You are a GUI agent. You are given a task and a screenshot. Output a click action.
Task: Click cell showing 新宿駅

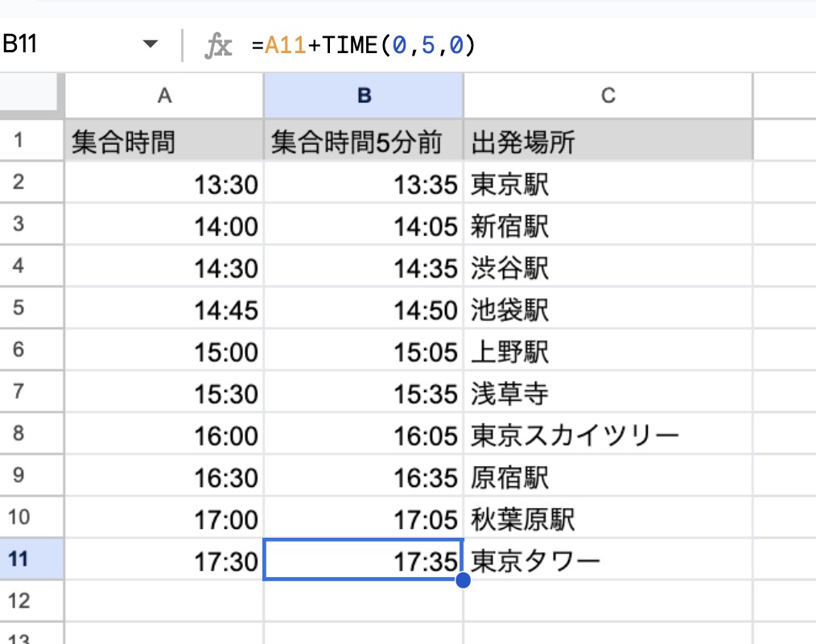[x=608, y=225]
